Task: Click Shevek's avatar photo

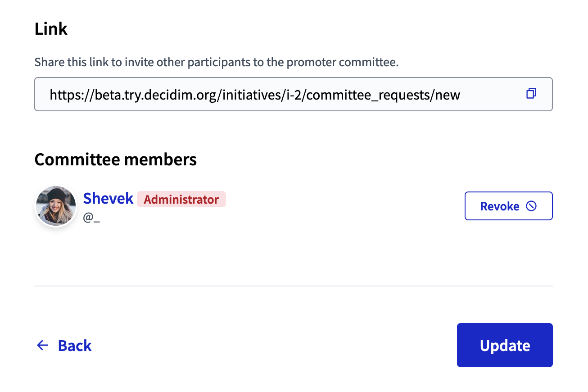Action: (56, 205)
